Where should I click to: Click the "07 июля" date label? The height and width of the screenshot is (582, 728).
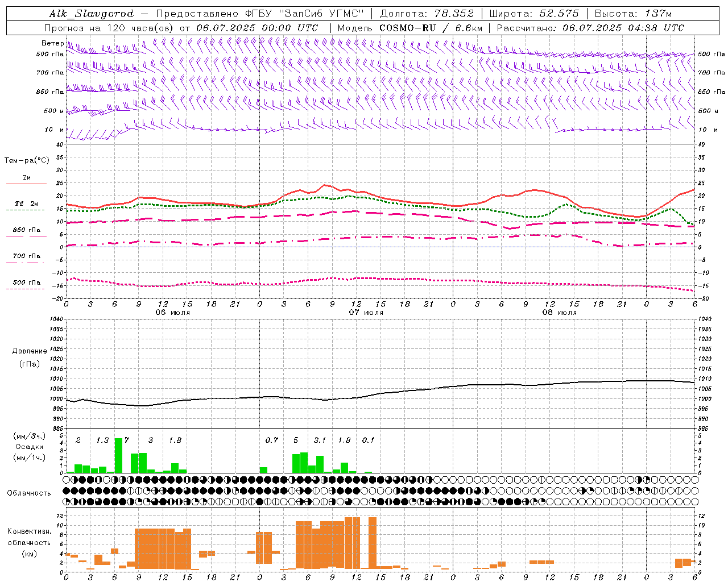(366, 313)
